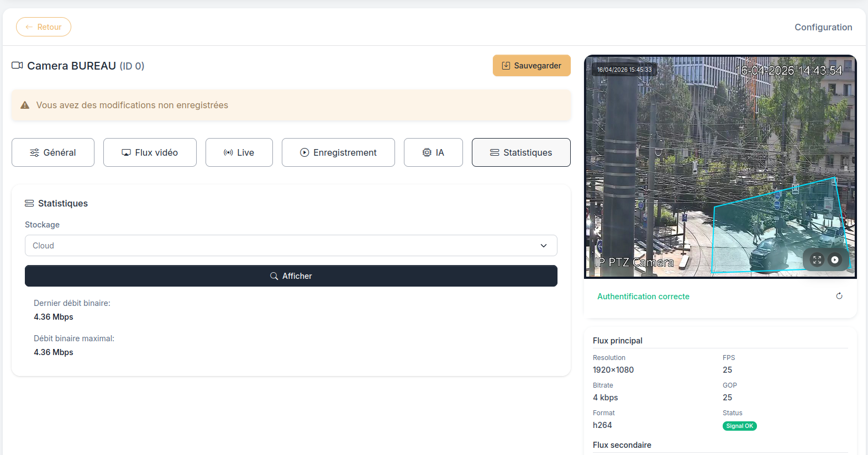This screenshot has height=455, width=868.
Task: Expand the Stockage dropdown chevron arrow
Action: (544, 246)
